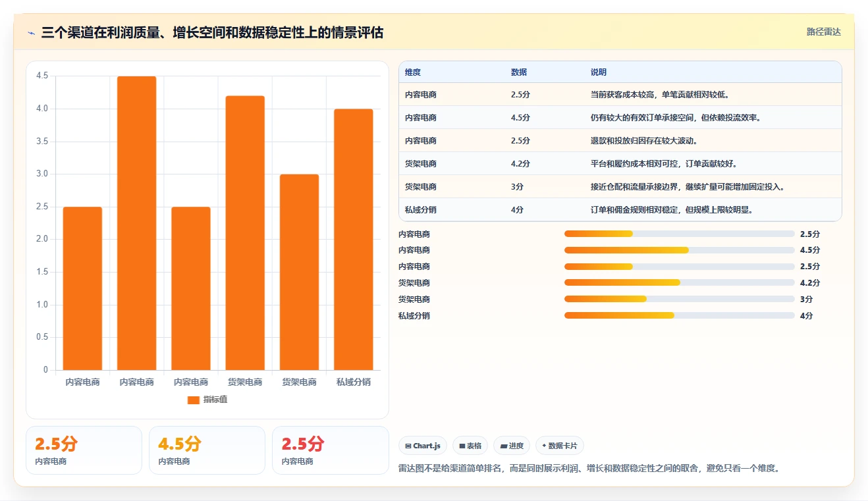Click the 维度 table column header
This screenshot has width=868, height=501.
click(x=413, y=72)
